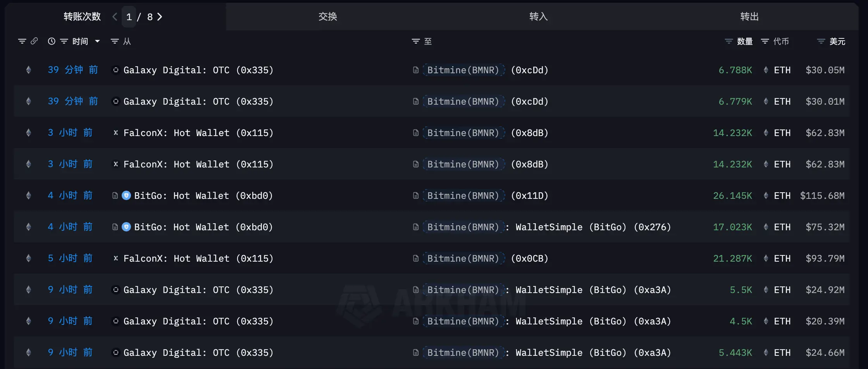The image size is (868, 369).
Task: Expand the 时间 sort dropdown arrow
Action: (97, 41)
